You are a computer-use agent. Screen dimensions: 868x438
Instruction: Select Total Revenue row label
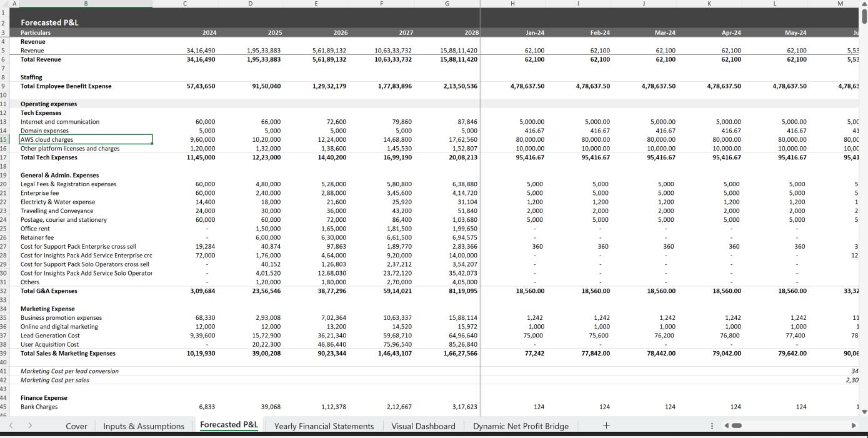pyautogui.click(x=41, y=59)
